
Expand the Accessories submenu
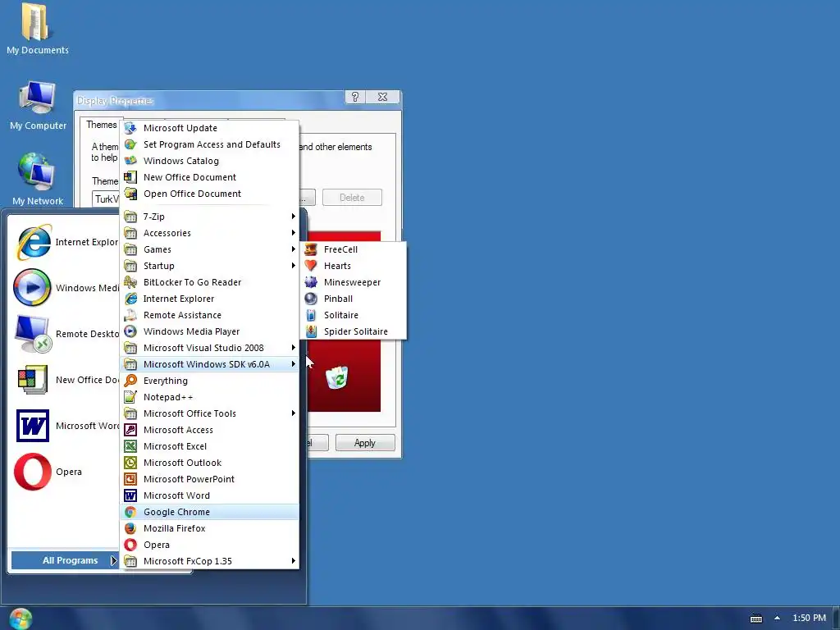pos(209,233)
